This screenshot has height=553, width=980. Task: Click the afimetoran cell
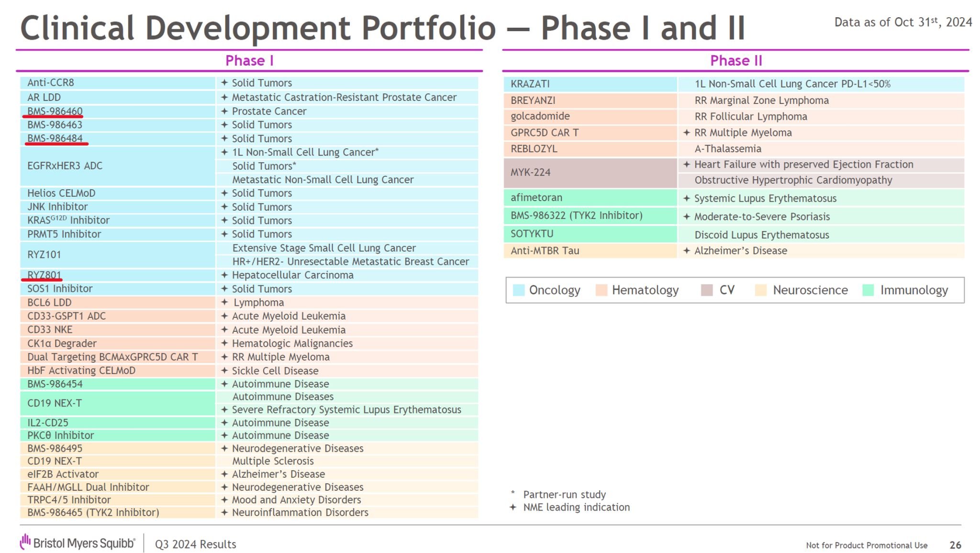tap(590, 198)
